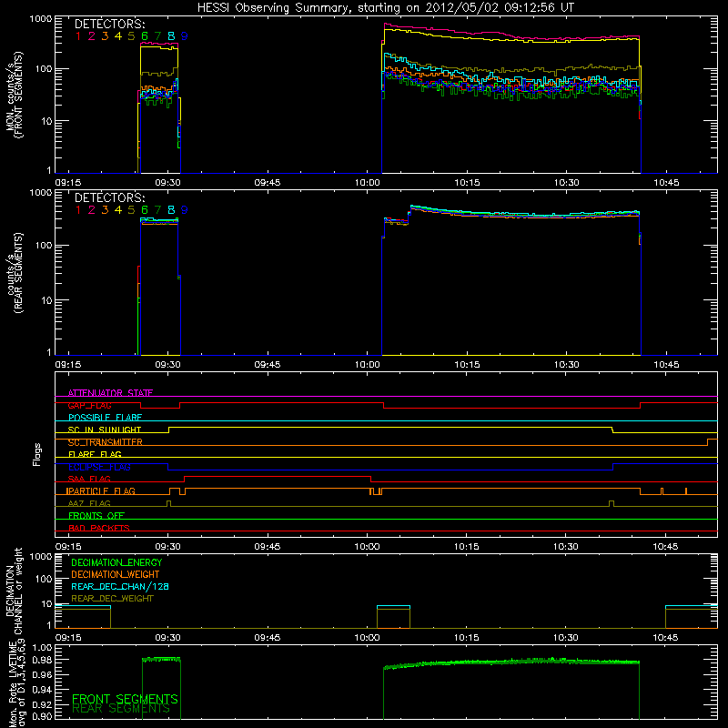Click the BAD_PACKETS flag label
The height and width of the screenshot is (728, 728).
(99, 528)
